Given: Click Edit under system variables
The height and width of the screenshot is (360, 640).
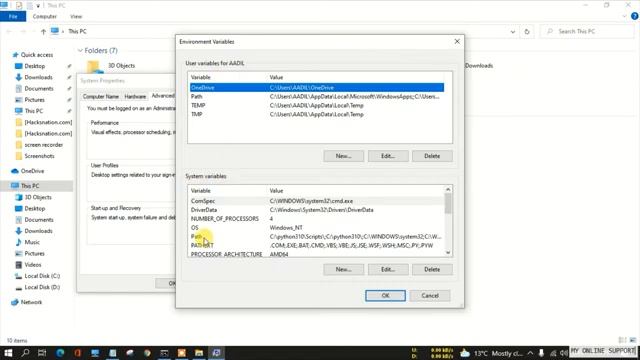Looking at the screenshot, I should [x=388, y=269].
